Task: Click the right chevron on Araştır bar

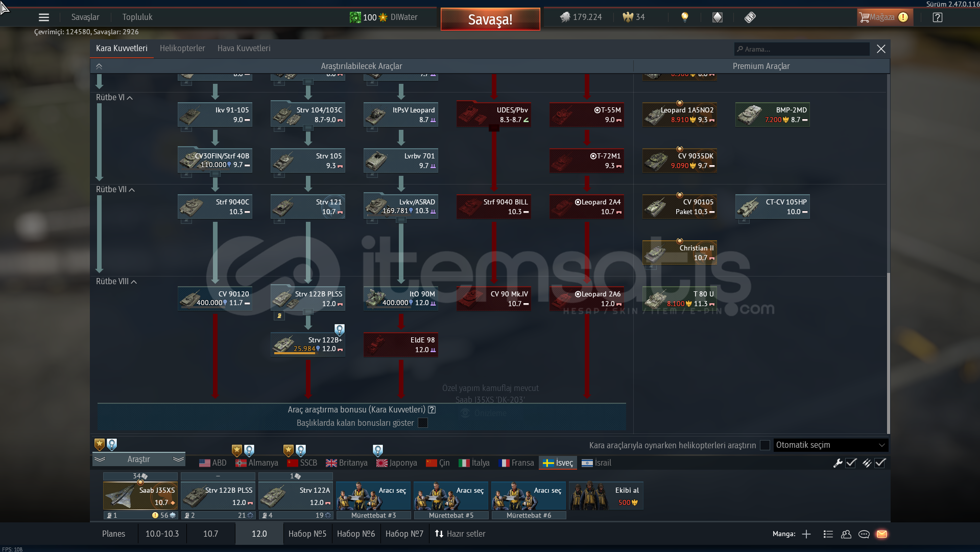Action: point(178,459)
